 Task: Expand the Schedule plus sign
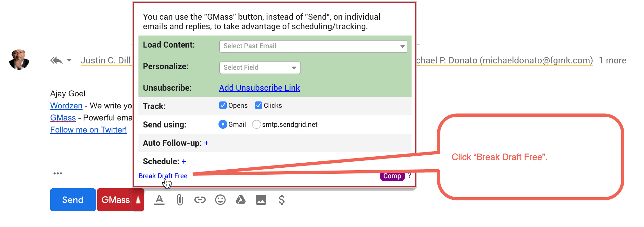184,161
